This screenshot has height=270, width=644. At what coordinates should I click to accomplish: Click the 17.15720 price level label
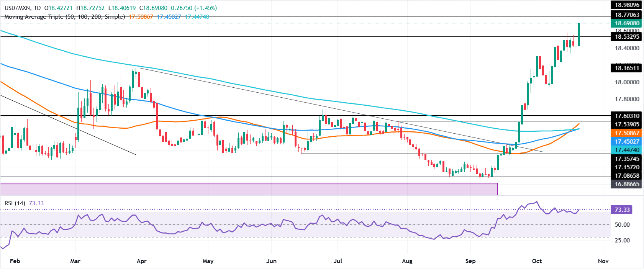coord(627,167)
